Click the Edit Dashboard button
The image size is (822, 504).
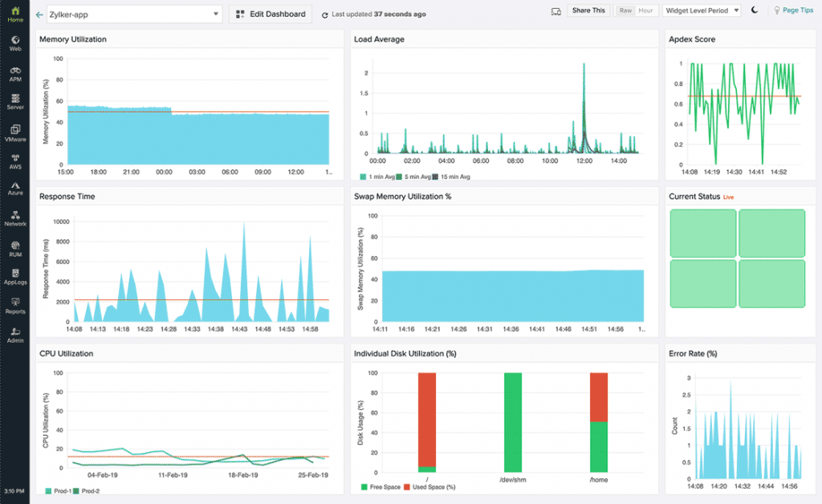(272, 14)
